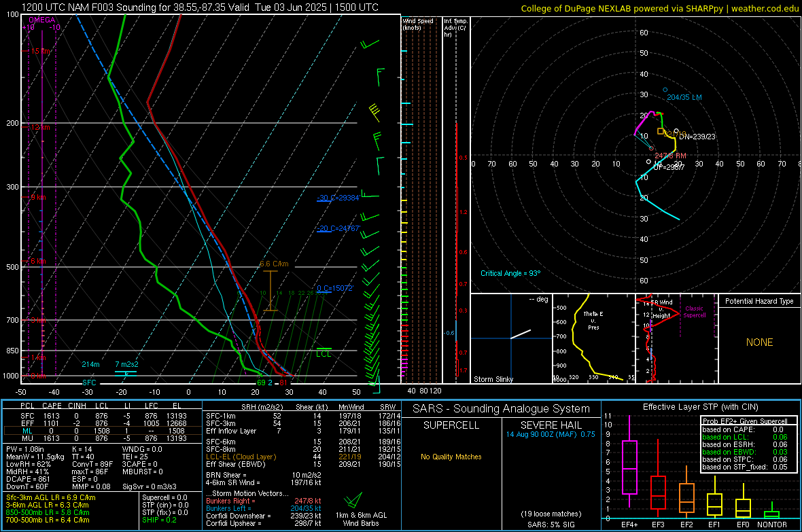The image size is (802, 532).
Task: Click the weather.cod.edu NEXLAB header text
Action: tap(660, 8)
